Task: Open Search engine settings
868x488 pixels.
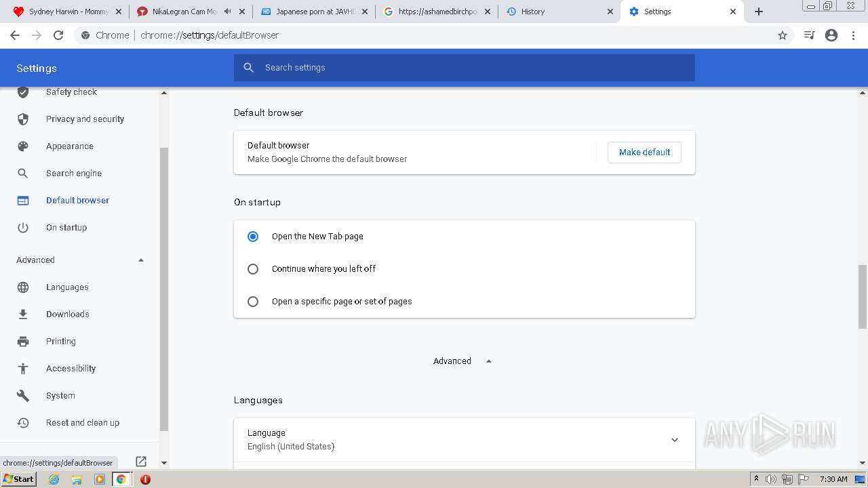Action: 74,174
